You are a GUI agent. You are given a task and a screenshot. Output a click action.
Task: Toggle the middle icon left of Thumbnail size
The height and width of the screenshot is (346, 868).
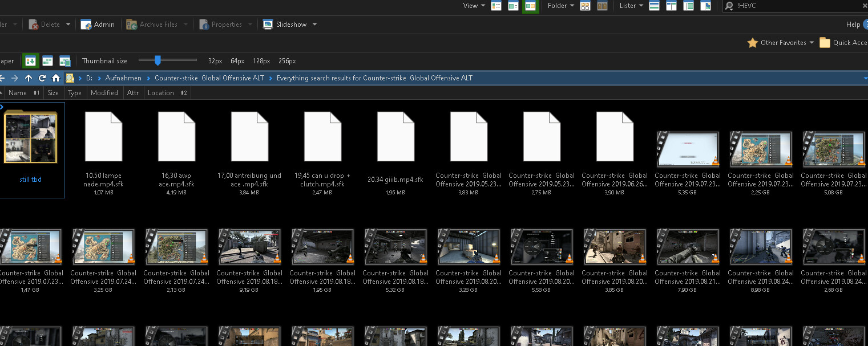pyautogui.click(x=47, y=61)
